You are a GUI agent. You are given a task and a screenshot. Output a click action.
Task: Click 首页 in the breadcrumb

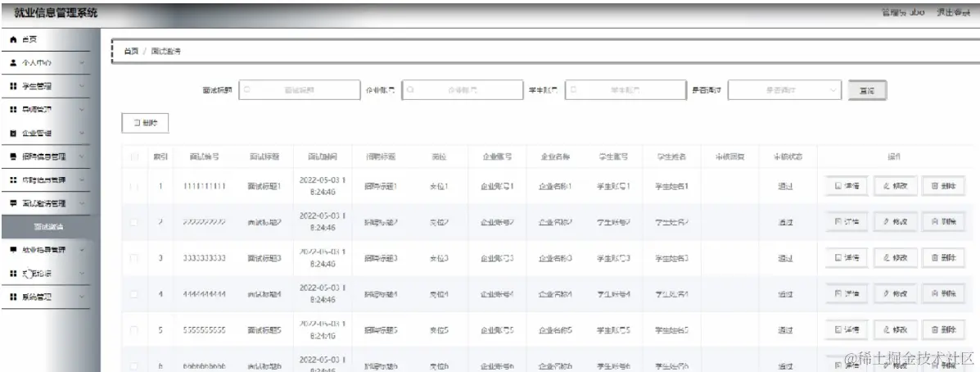click(x=131, y=52)
